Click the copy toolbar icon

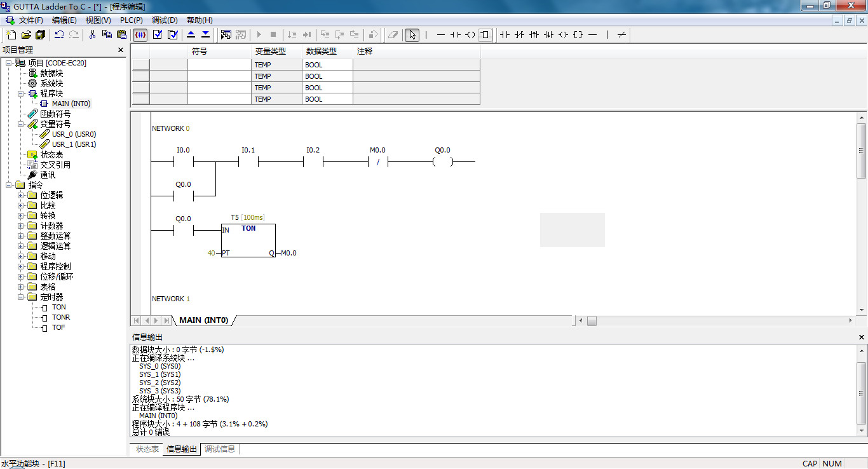click(107, 34)
